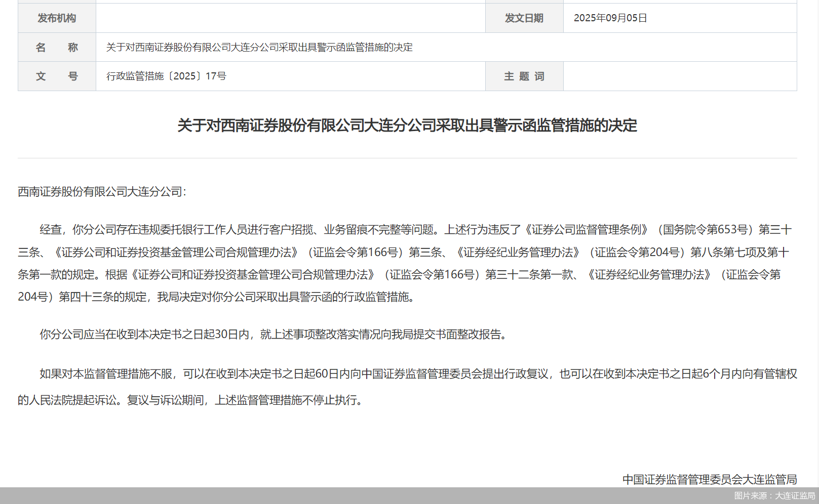The image size is (819, 504).
Task: Click the empty cell beside 发布机构
Action: coord(289,18)
